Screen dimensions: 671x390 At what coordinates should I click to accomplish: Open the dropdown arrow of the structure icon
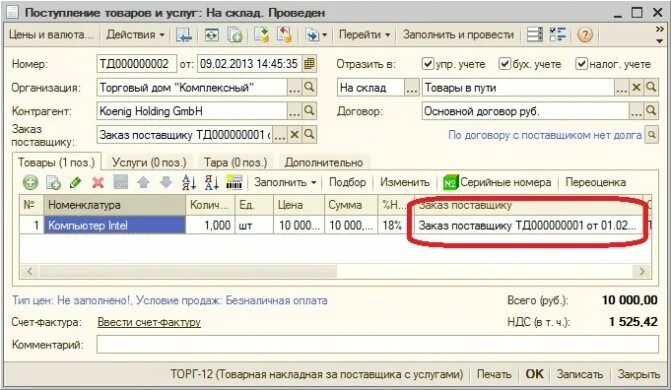click(x=324, y=36)
